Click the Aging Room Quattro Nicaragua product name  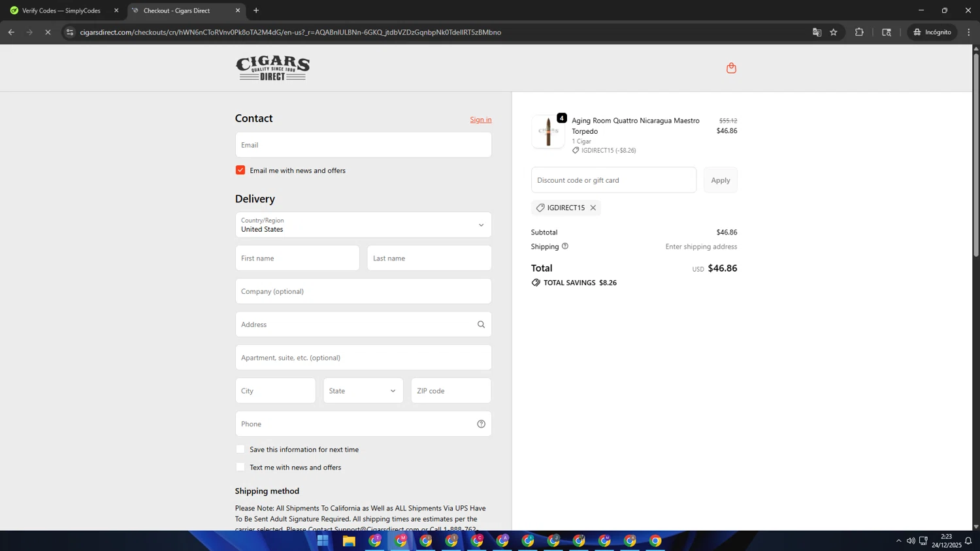[636, 125]
